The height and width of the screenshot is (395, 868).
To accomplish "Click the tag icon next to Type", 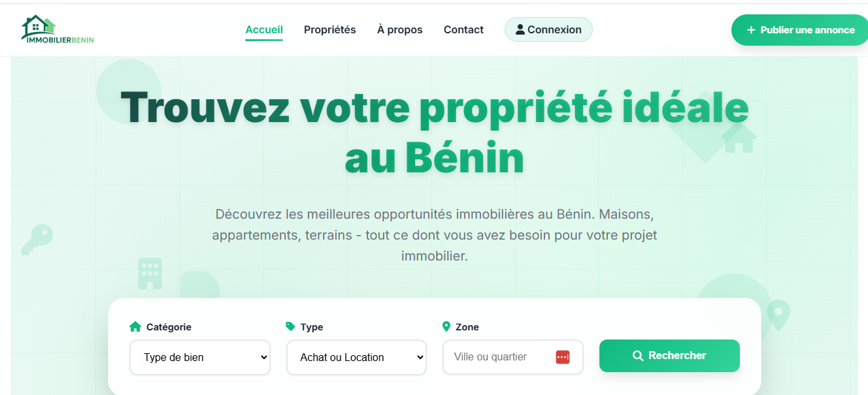I will point(291,326).
